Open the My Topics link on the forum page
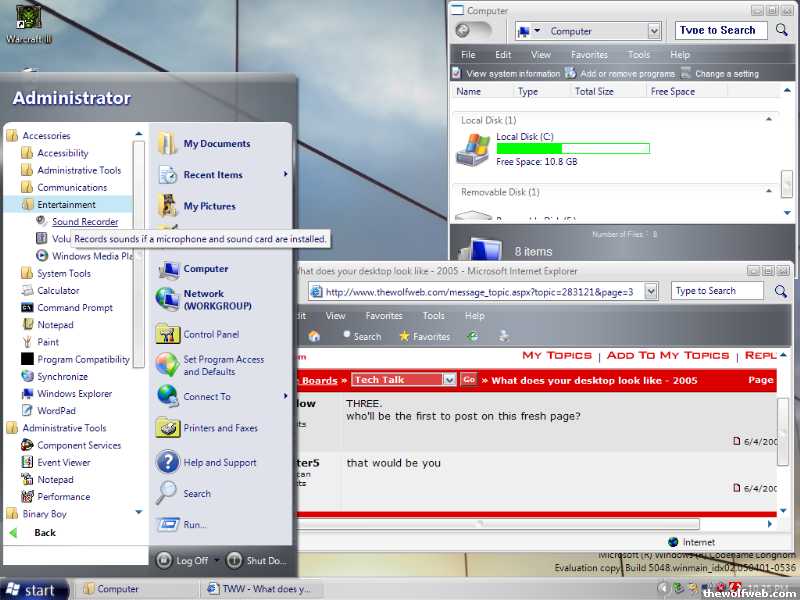Screen dimensions: 800x600 [x=557, y=355]
